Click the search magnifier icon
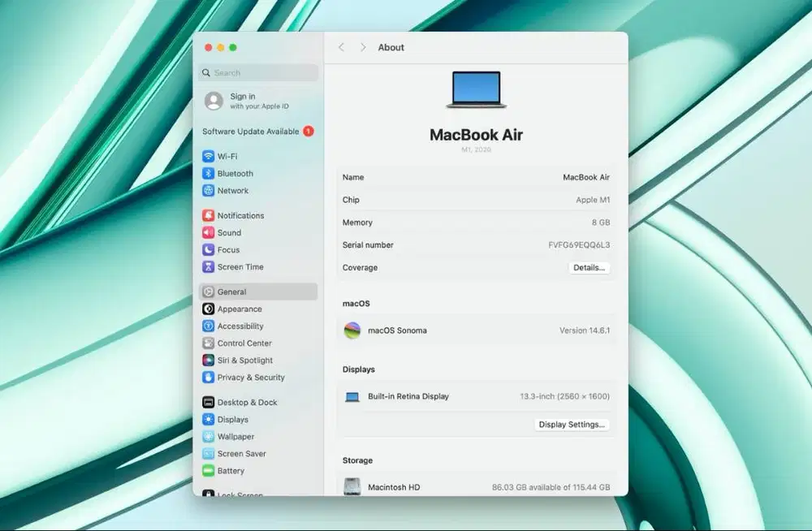This screenshot has height=531, width=812. [x=206, y=72]
